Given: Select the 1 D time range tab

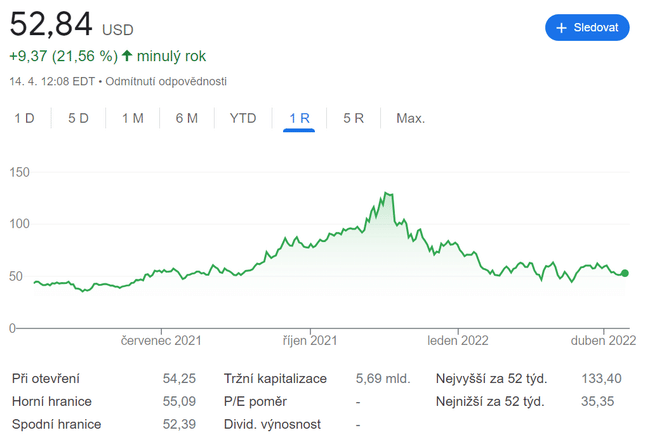Looking at the screenshot, I should click(x=25, y=118).
